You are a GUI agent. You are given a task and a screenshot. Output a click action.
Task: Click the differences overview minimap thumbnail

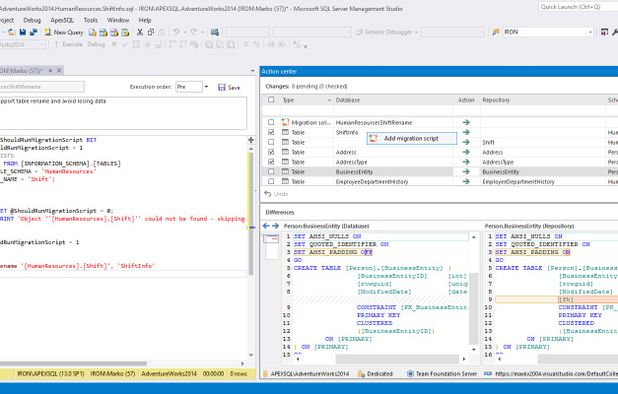(271, 247)
